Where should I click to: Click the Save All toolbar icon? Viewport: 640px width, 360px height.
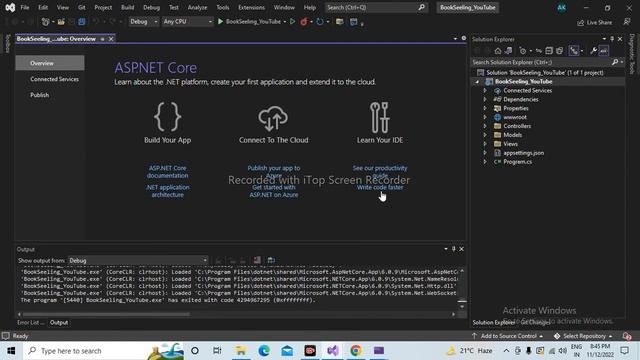[x=82, y=21]
